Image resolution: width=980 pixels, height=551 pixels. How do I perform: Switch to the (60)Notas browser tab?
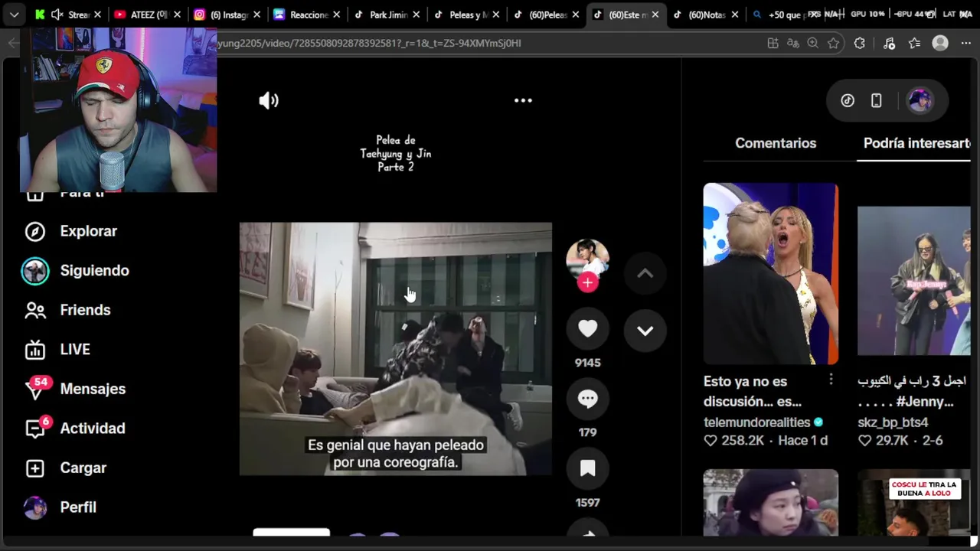[705, 15]
